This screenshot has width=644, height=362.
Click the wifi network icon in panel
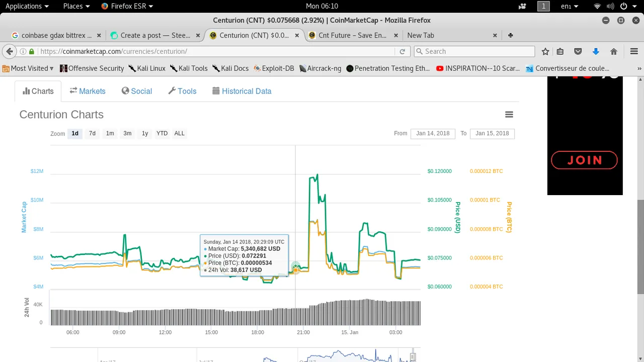click(x=597, y=6)
